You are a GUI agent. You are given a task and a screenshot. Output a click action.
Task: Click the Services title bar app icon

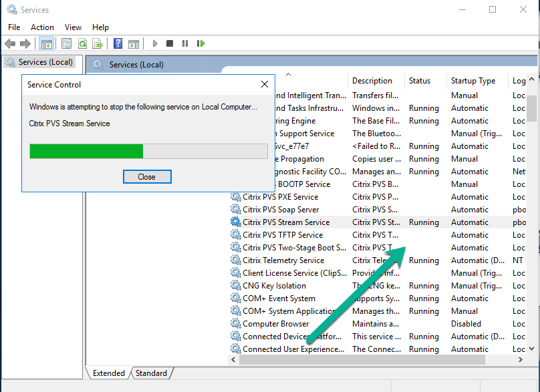coord(12,9)
